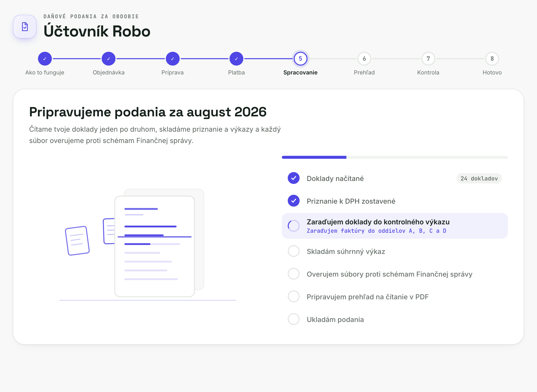Jump to step 6 Prehľad
Viewport: 537px width, 392px height.
pos(364,59)
